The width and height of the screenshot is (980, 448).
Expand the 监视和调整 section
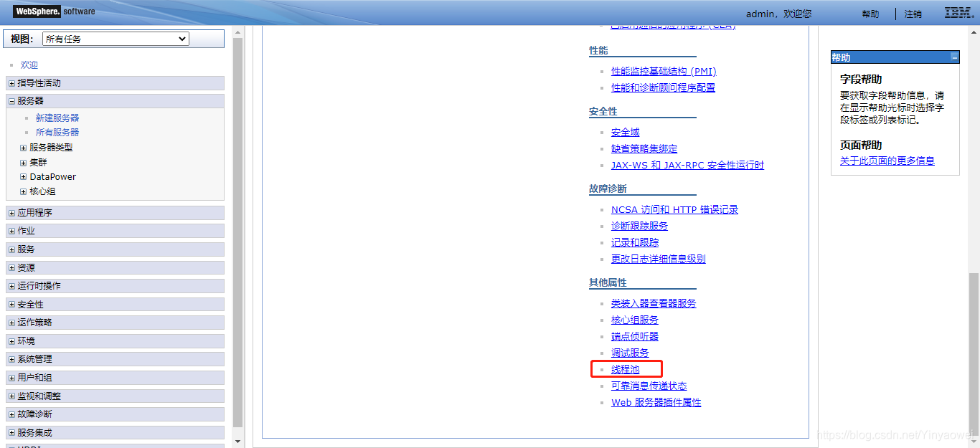click(12, 396)
